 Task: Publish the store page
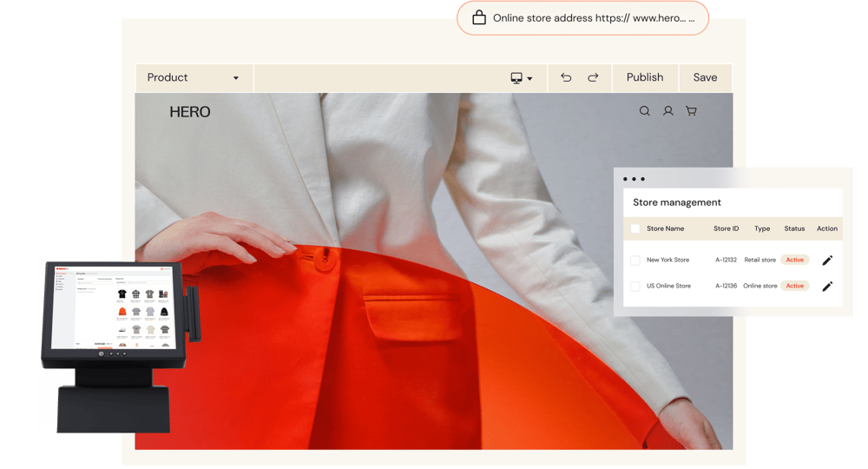click(x=645, y=77)
